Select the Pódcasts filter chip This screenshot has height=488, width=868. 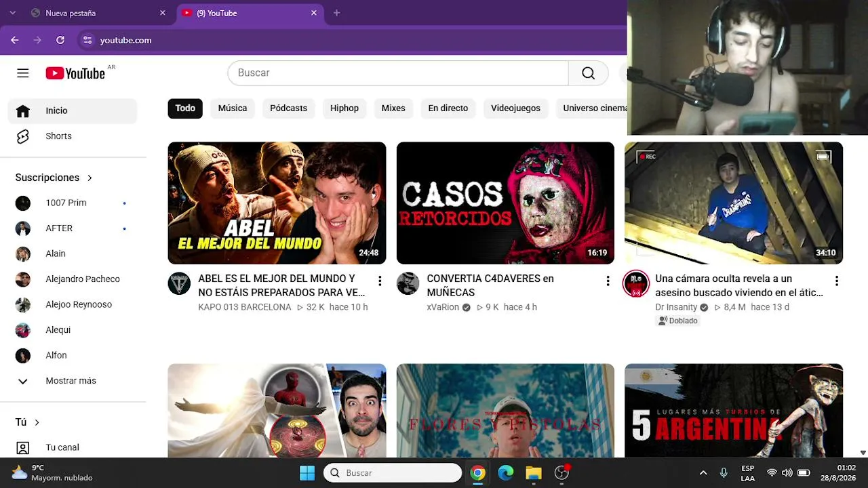coord(289,108)
